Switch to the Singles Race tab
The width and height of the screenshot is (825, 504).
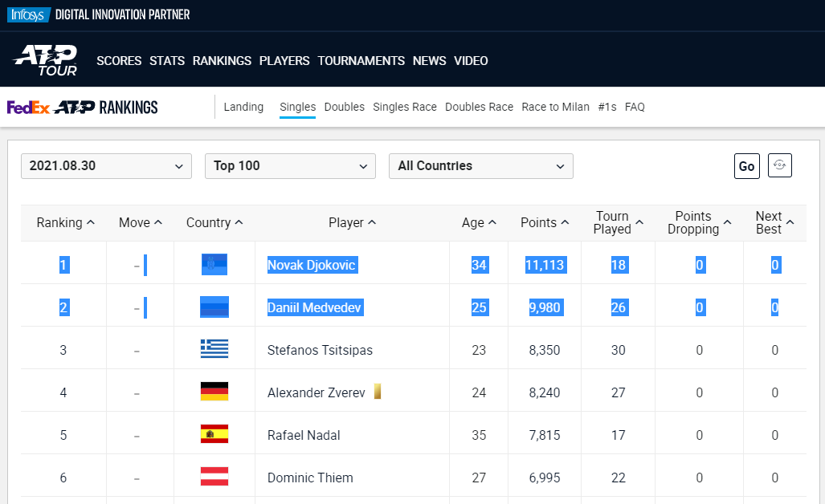405,107
